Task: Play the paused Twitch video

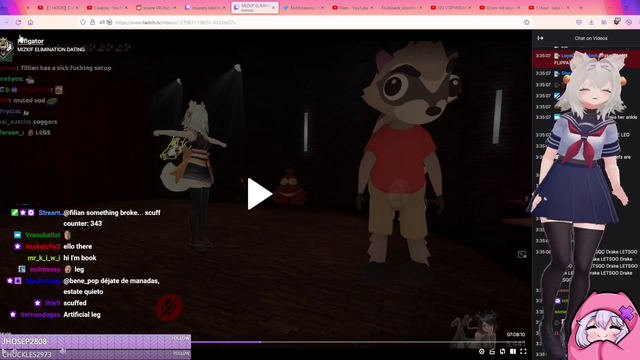Action: 260,194
